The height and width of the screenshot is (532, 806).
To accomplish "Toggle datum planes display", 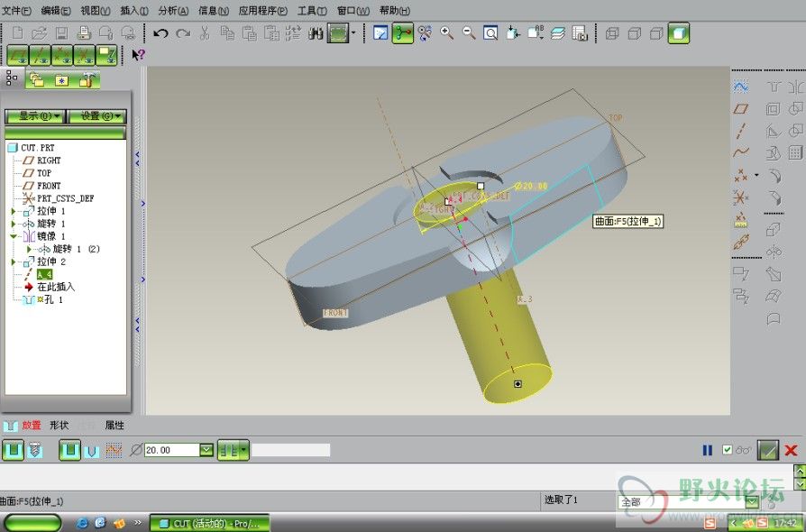I will (18, 55).
